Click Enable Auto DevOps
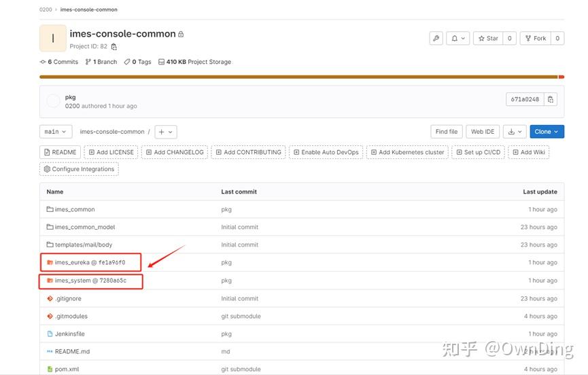 (326, 152)
